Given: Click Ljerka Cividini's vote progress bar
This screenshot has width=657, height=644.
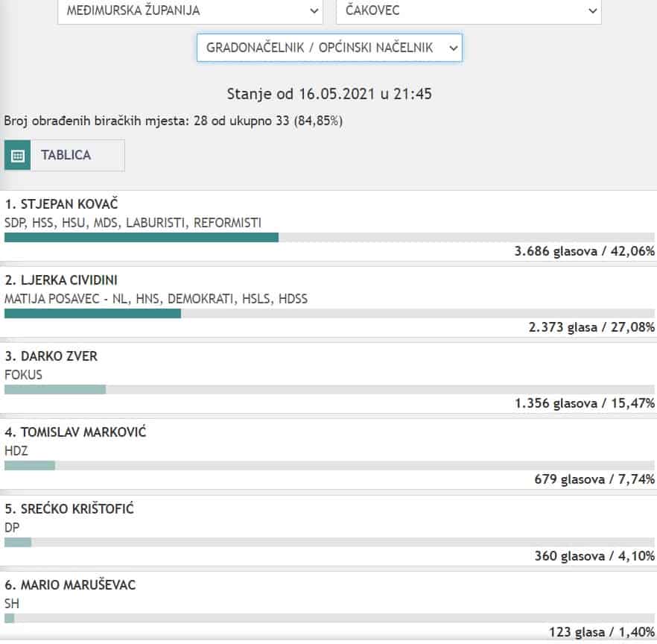Looking at the screenshot, I should (x=92, y=314).
